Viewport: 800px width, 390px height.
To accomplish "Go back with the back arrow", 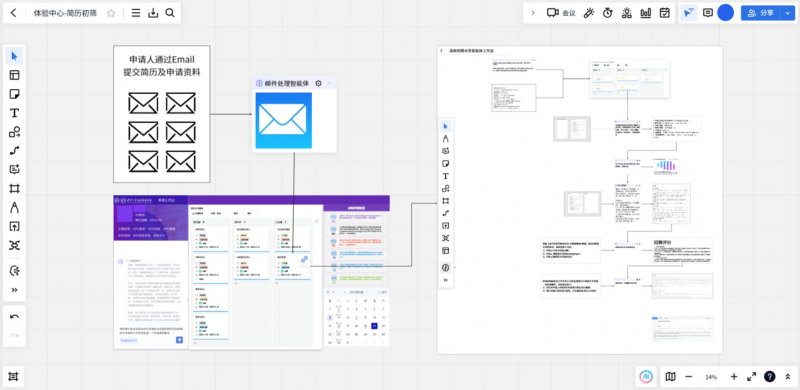I will click(x=14, y=13).
